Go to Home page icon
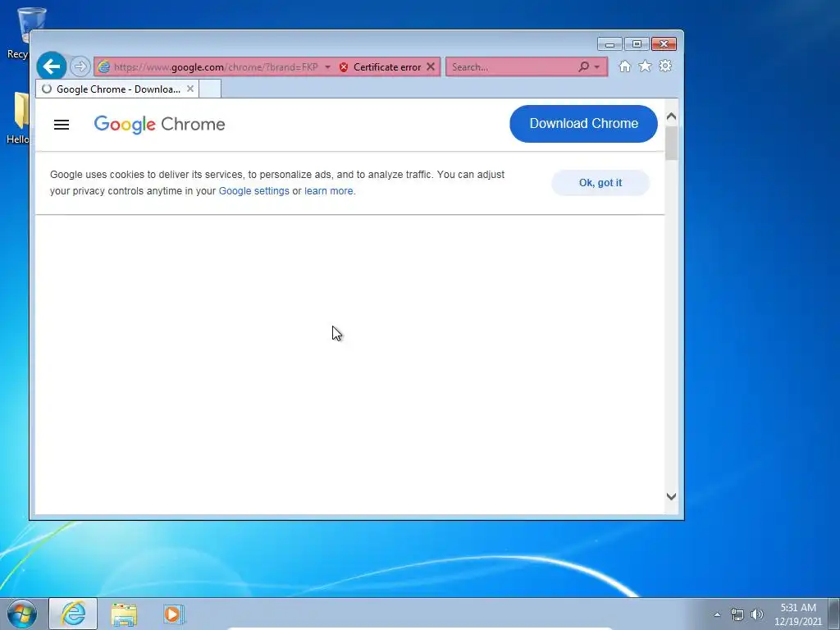 pyautogui.click(x=624, y=66)
